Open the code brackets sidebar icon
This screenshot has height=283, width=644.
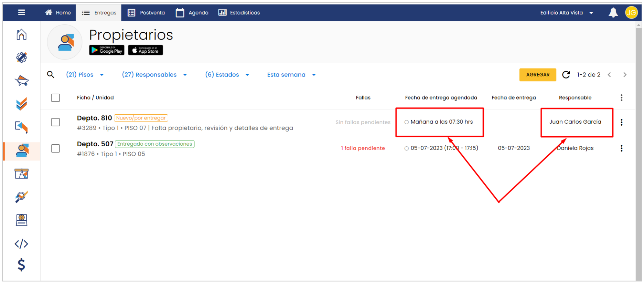[x=21, y=244]
